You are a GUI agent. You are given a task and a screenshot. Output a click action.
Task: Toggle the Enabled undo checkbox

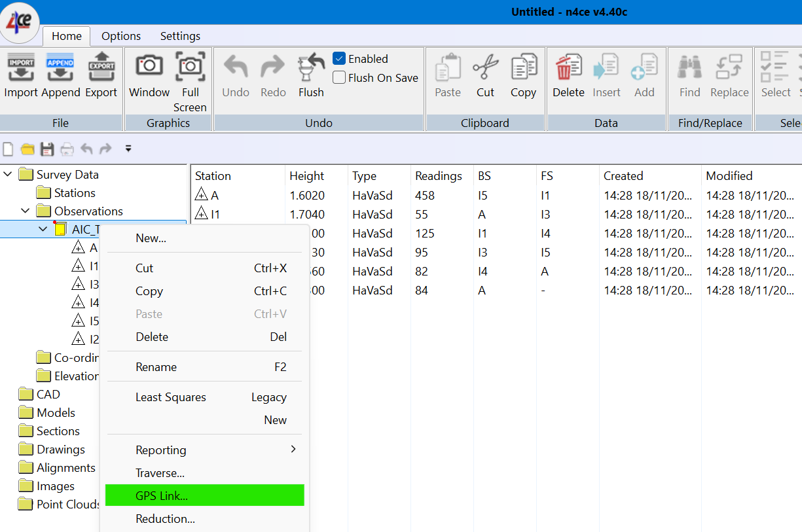click(339, 59)
